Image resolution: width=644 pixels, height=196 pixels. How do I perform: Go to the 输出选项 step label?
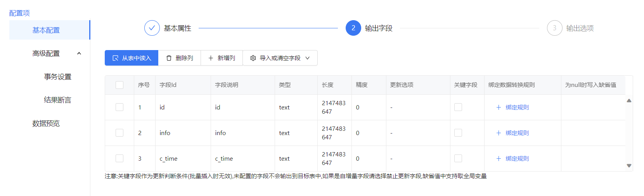(x=580, y=28)
